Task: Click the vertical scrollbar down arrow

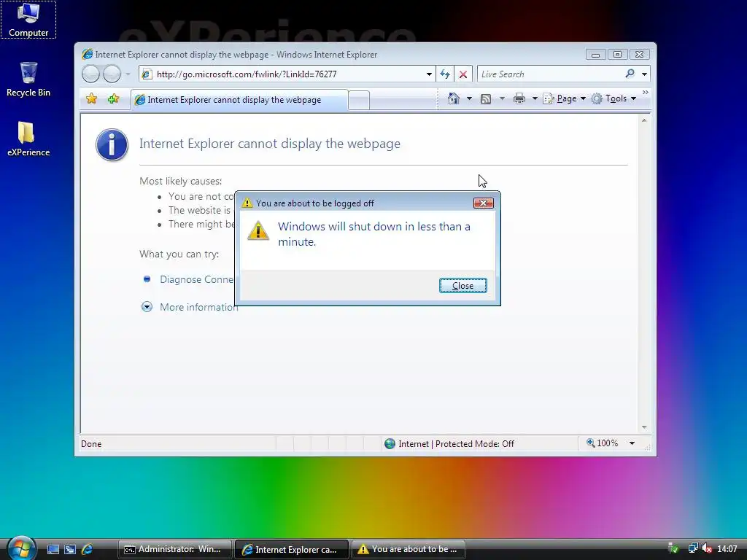Action: [x=644, y=427]
